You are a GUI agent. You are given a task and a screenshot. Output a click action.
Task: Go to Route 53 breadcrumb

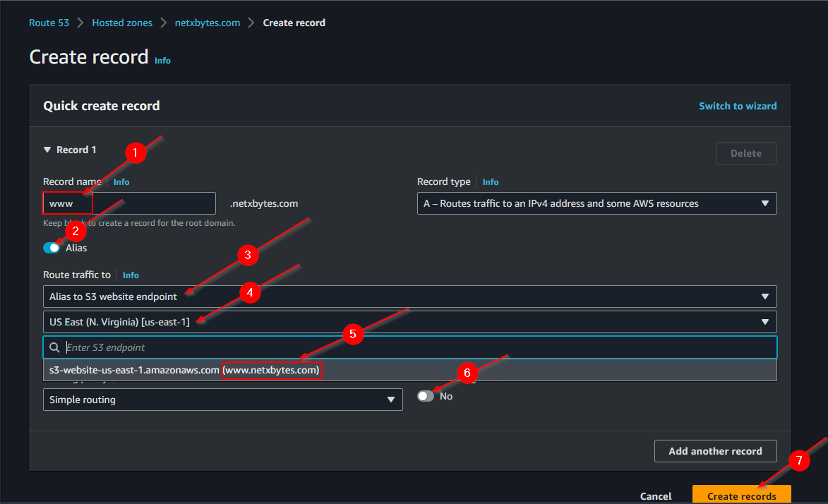point(49,23)
